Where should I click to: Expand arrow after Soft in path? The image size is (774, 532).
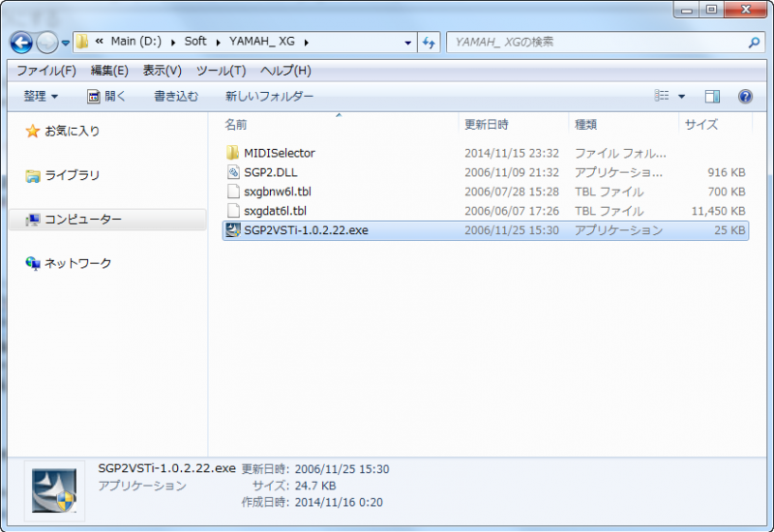[218, 43]
